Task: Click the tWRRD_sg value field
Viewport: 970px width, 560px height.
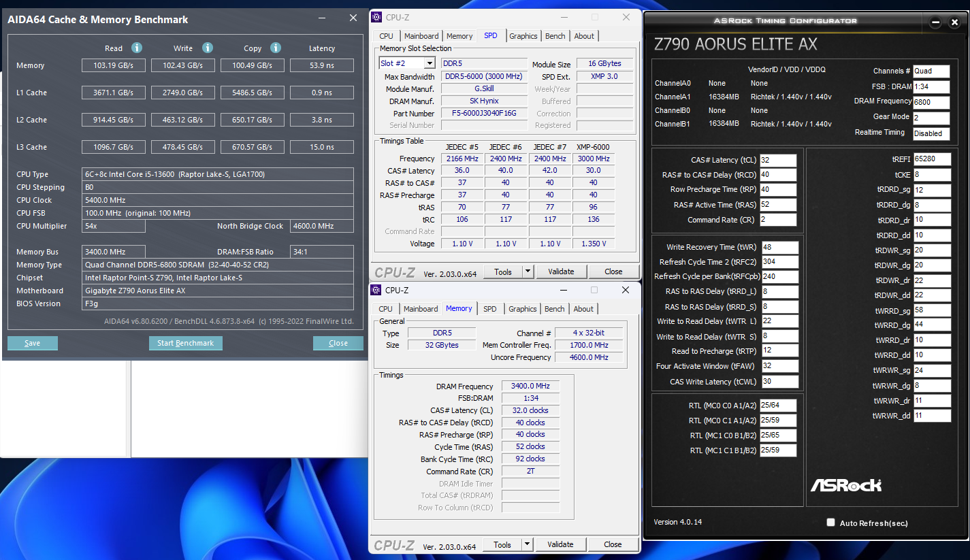Action: (932, 310)
